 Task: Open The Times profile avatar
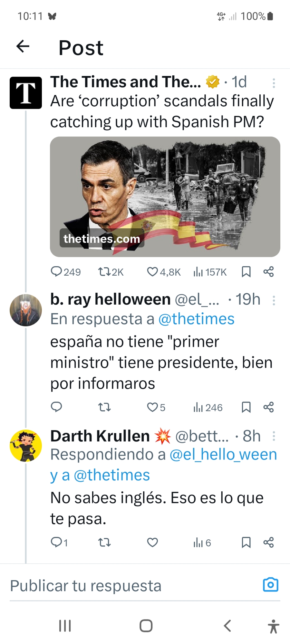(26, 93)
